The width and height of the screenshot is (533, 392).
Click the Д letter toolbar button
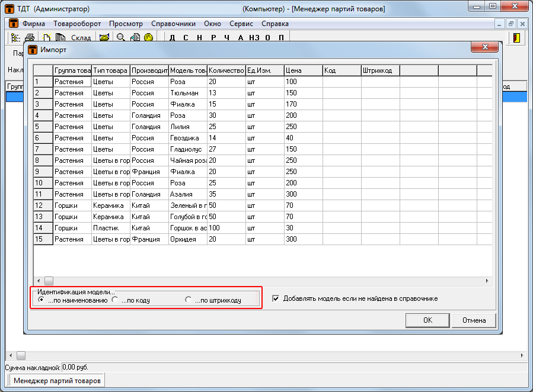(x=173, y=38)
